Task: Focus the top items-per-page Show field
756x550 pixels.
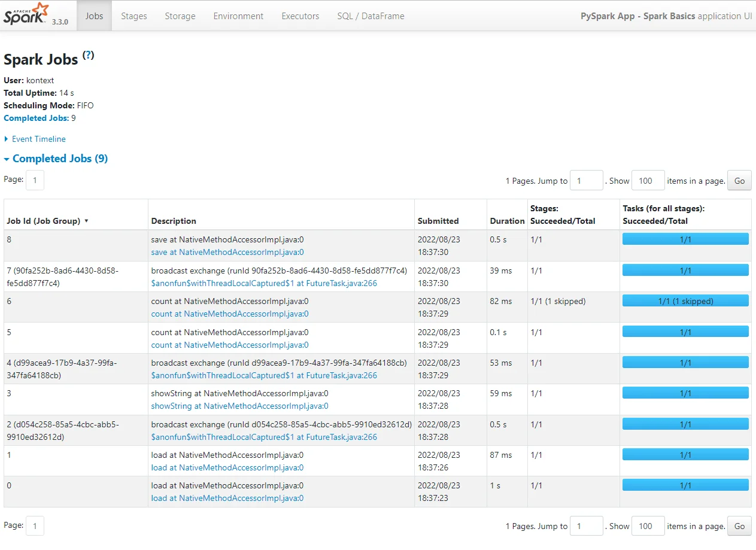Action: [x=648, y=181]
